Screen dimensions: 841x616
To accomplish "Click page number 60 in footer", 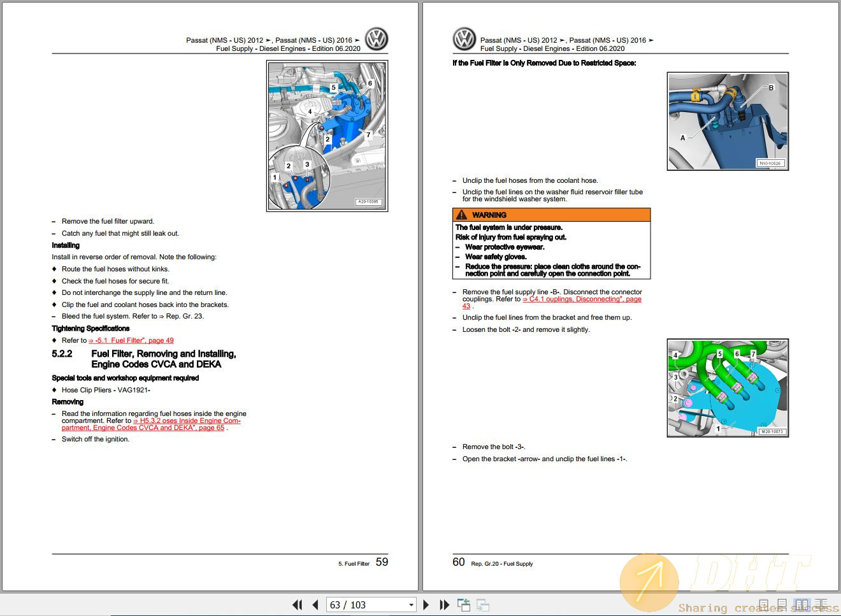I will coord(459,562).
